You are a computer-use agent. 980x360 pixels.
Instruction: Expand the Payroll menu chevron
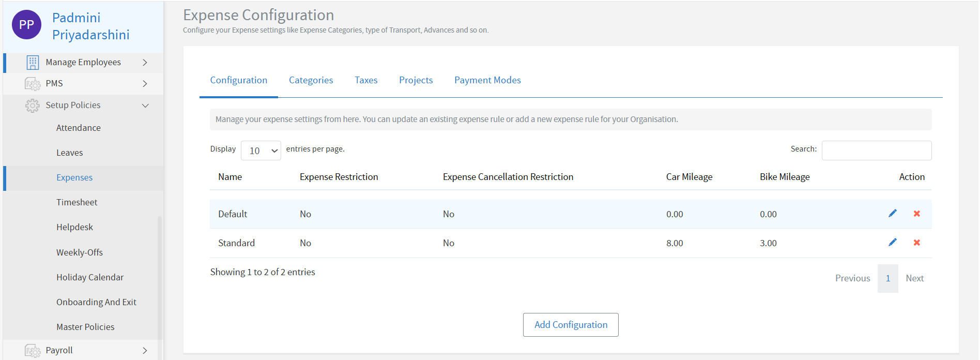point(145,351)
